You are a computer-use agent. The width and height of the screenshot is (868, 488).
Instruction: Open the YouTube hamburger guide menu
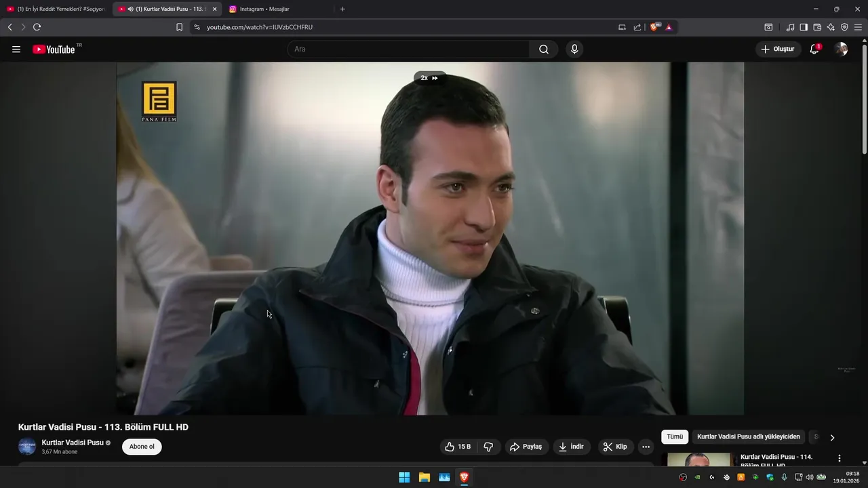coord(16,49)
